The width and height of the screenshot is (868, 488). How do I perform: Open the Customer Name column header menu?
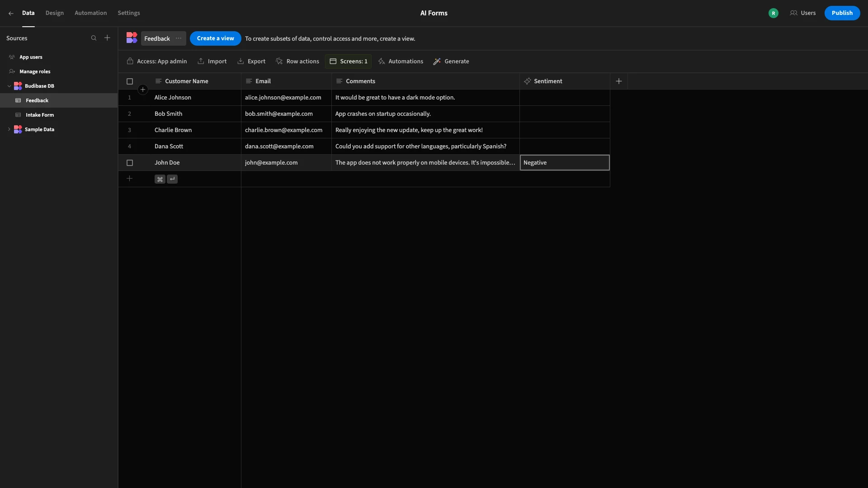coord(196,81)
